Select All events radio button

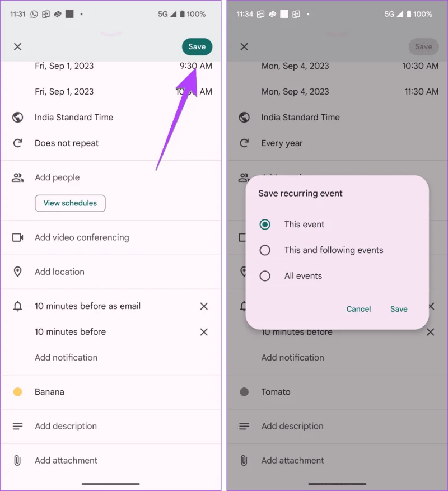pos(265,276)
